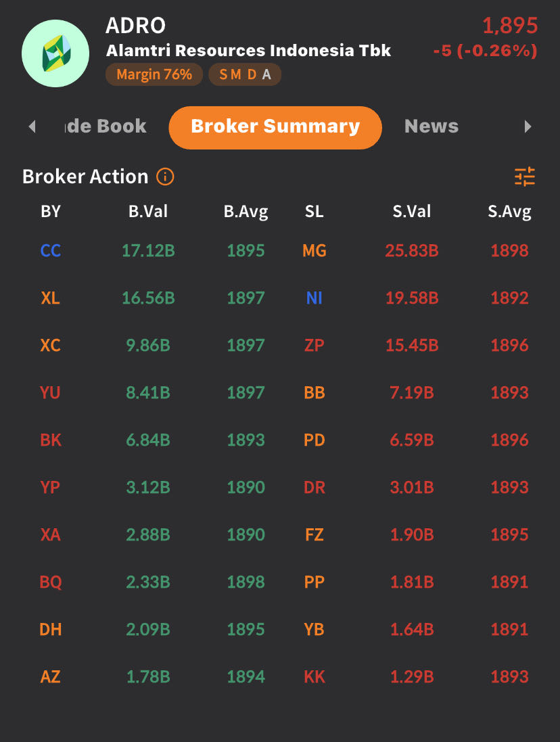Sort by S.Val column header
Viewport: 560px width, 742px height.
click(412, 212)
